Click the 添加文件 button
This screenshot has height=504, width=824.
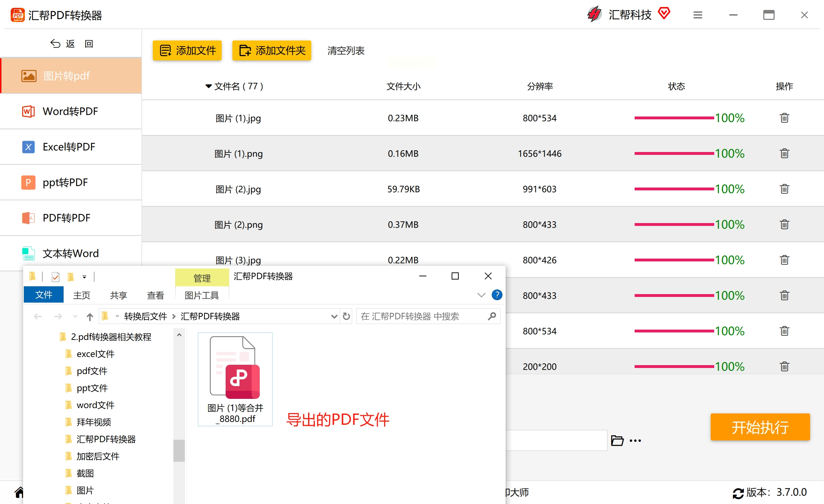point(187,50)
